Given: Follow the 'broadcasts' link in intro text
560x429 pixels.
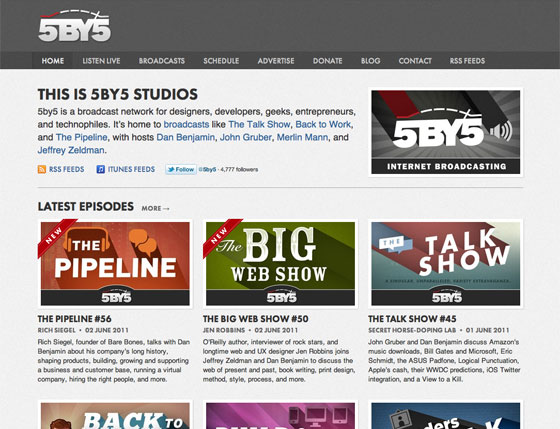Looking at the screenshot, I should [x=186, y=124].
